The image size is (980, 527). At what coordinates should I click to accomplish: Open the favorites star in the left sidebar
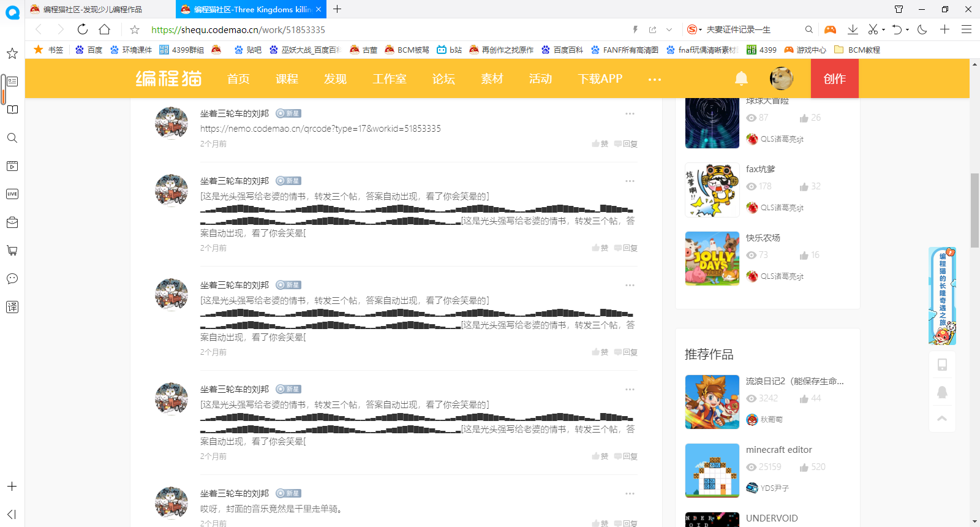pos(12,53)
